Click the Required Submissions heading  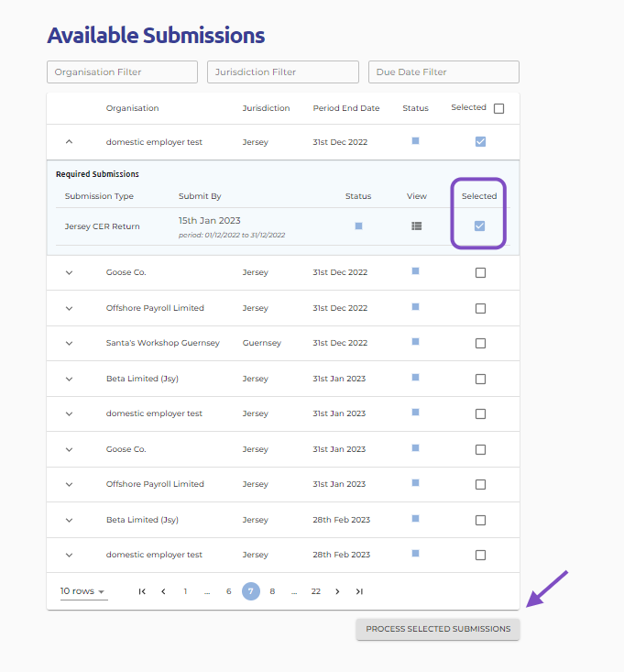[x=97, y=174]
